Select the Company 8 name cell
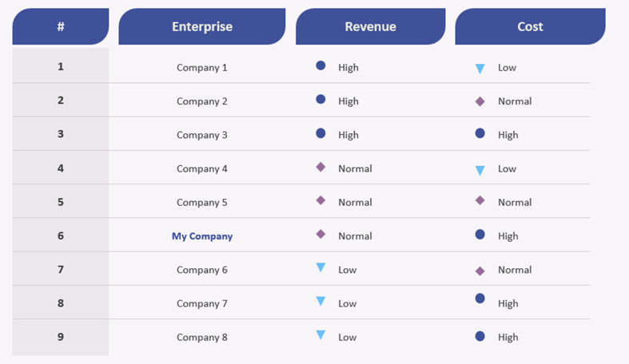This screenshot has width=629, height=364. coord(202,337)
